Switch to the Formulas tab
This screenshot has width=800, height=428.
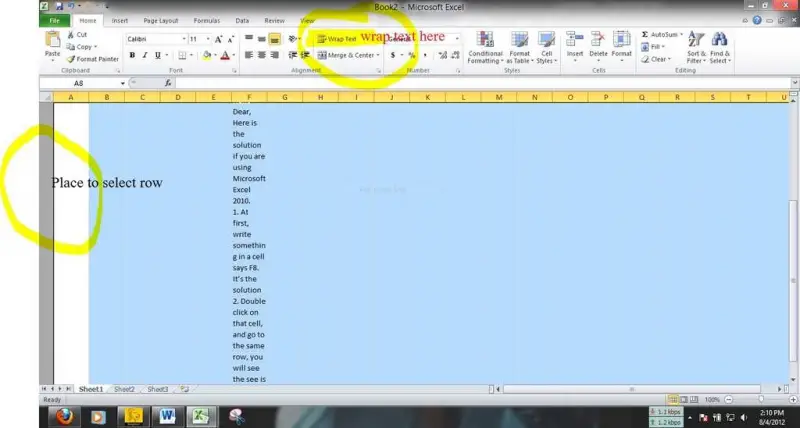pyautogui.click(x=207, y=21)
